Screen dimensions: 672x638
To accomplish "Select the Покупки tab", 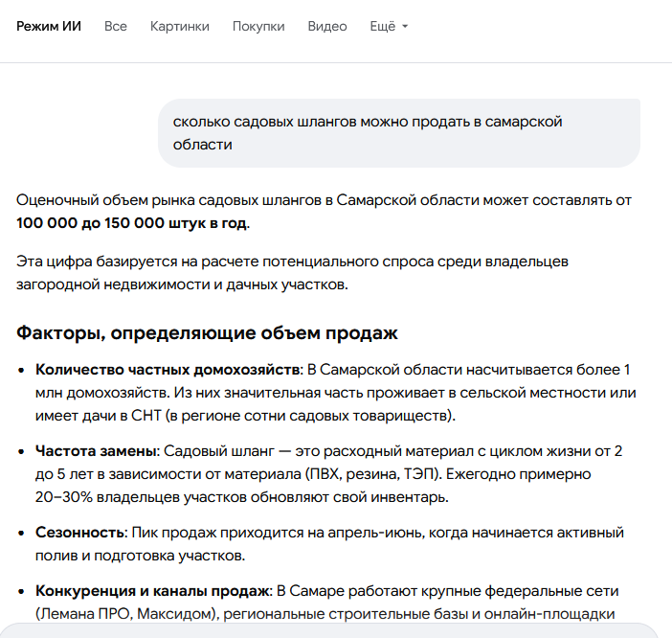I will coord(258,26).
